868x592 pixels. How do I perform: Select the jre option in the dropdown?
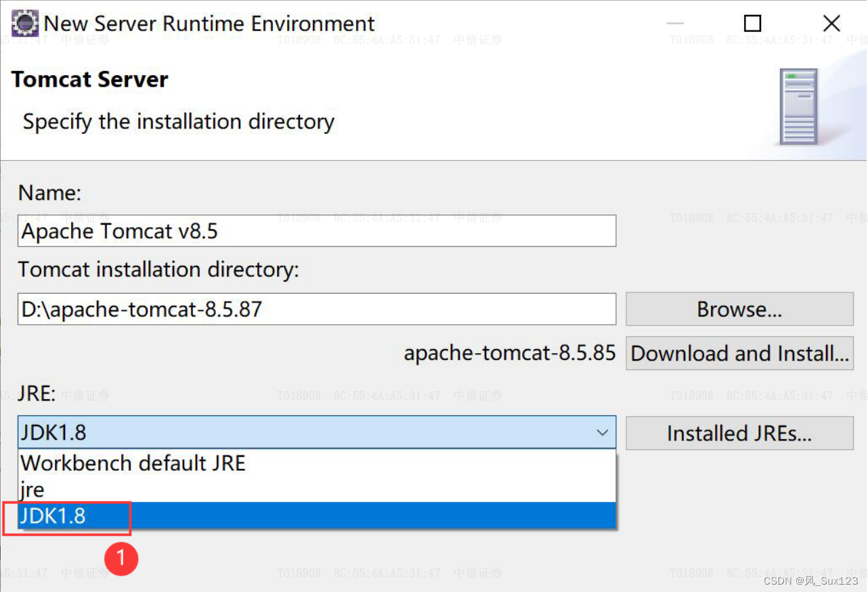point(317,489)
